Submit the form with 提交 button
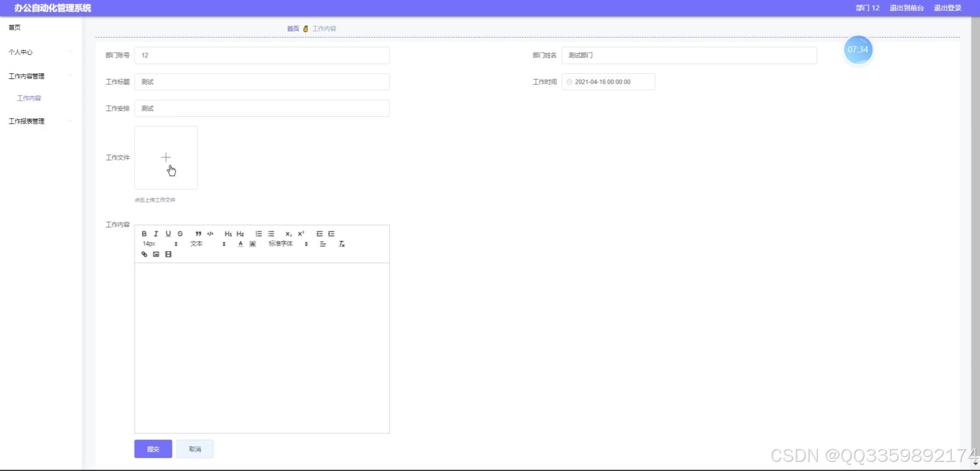 coord(153,449)
